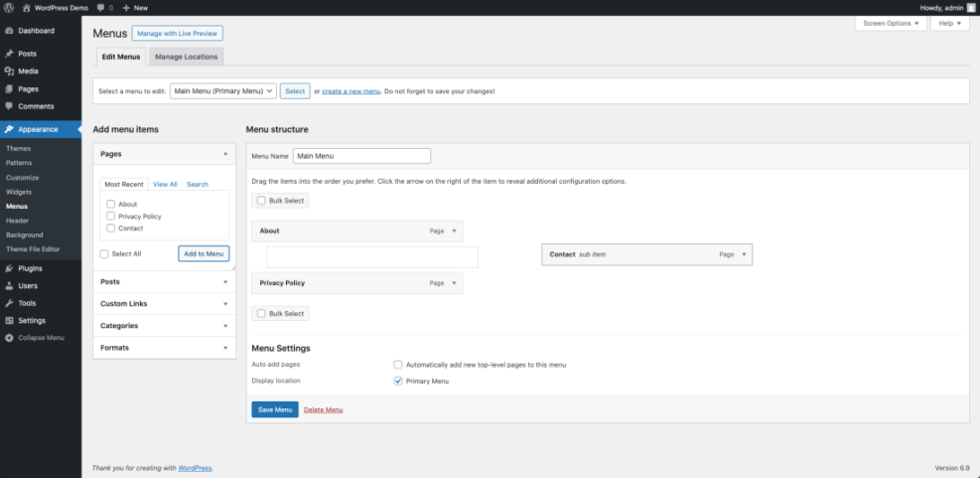
Task: Tick the Contact page checkbox
Action: tap(110, 228)
